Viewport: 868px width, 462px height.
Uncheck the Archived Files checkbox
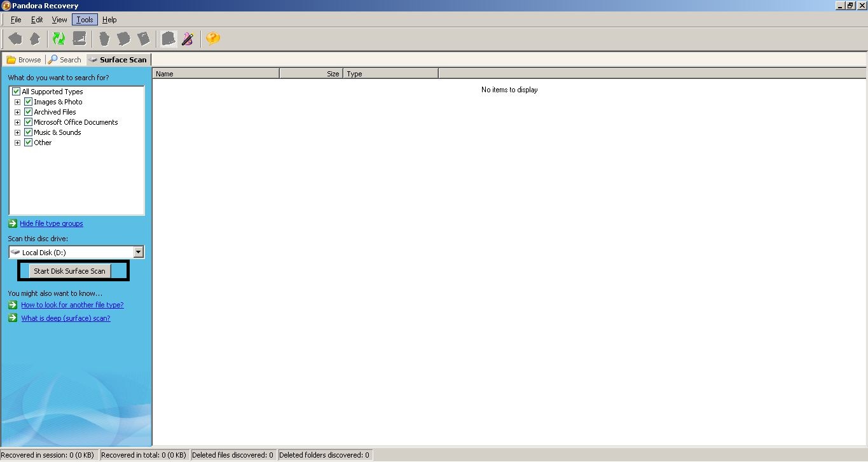[x=28, y=112]
